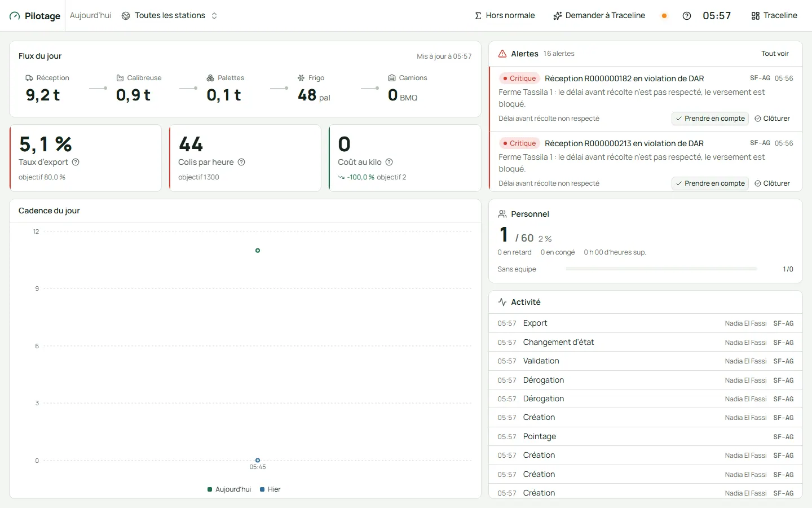Click the Alertes warning triangle icon
The height and width of the screenshot is (508, 812).
502,54
